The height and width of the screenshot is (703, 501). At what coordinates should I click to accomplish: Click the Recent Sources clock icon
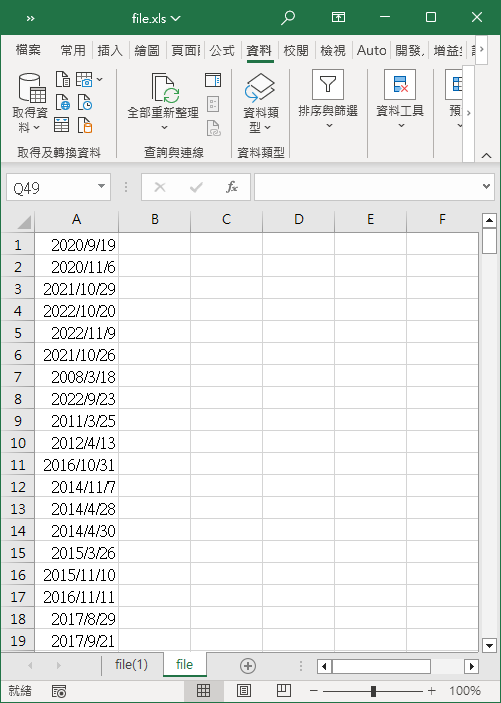[85, 103]
